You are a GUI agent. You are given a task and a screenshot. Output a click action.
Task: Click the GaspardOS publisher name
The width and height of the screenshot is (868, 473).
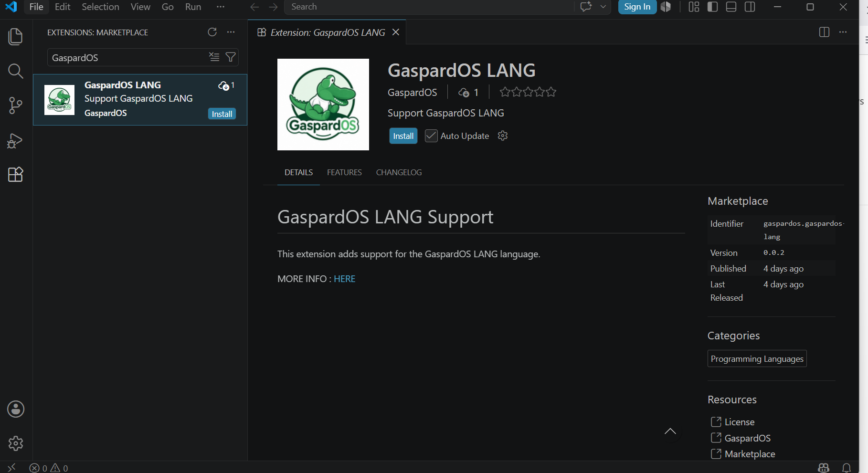tap(413, 93)
